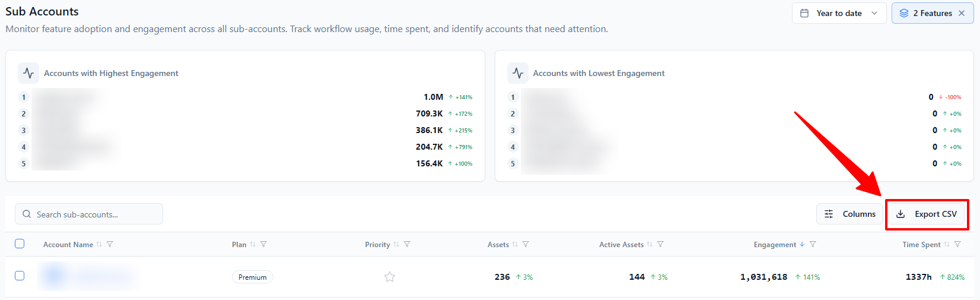The width and height of the screenshot is (980, 300).
Task: Filter the Active Assets column
Action: pos(660,244)
